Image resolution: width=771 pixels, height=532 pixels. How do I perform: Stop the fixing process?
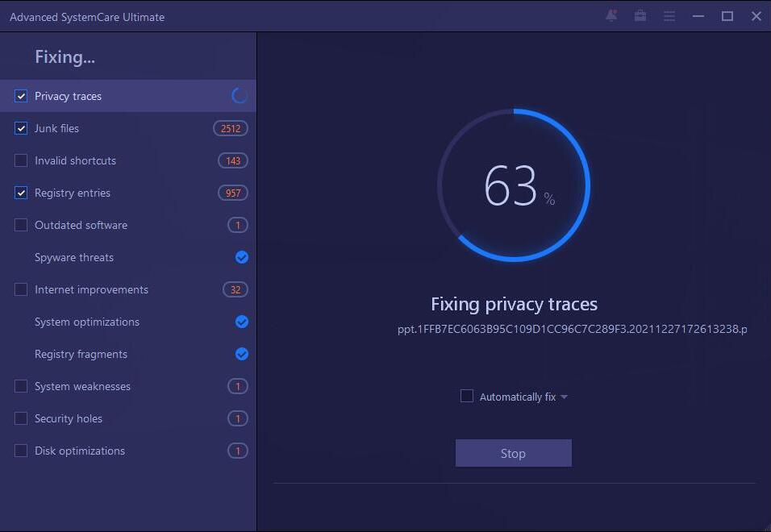514,453
